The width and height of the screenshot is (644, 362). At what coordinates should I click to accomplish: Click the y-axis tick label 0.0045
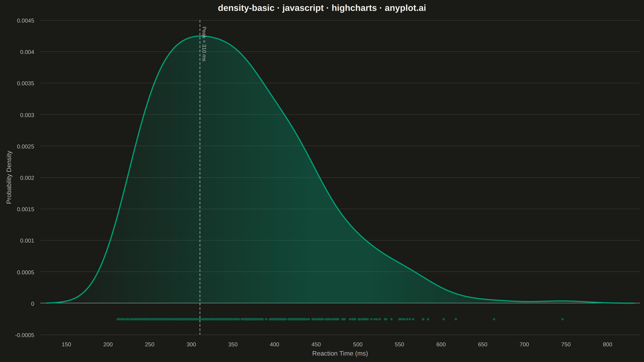(x=26, y=21)
